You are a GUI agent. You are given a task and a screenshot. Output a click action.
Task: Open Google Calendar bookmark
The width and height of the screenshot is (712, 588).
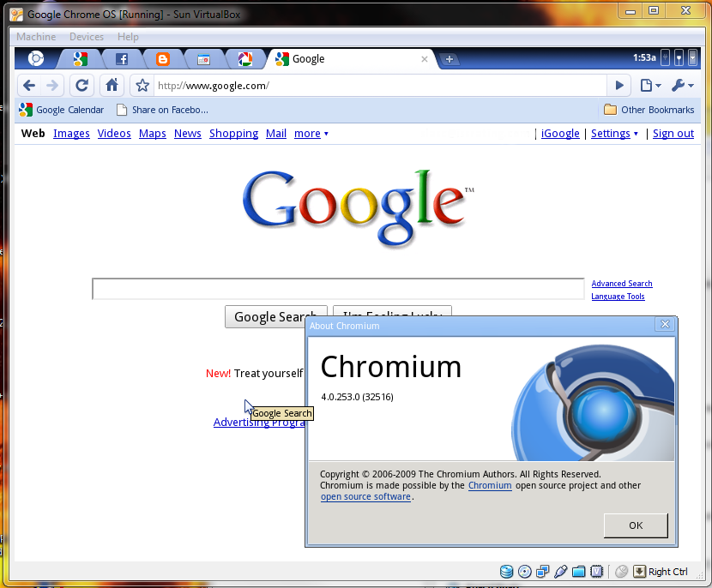tap(61, 110)
